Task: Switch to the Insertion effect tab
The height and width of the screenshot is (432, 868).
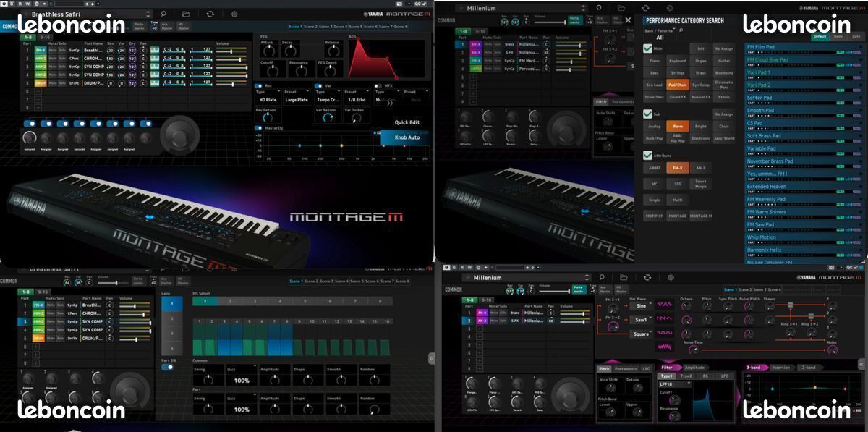Action: pos(780,368)
